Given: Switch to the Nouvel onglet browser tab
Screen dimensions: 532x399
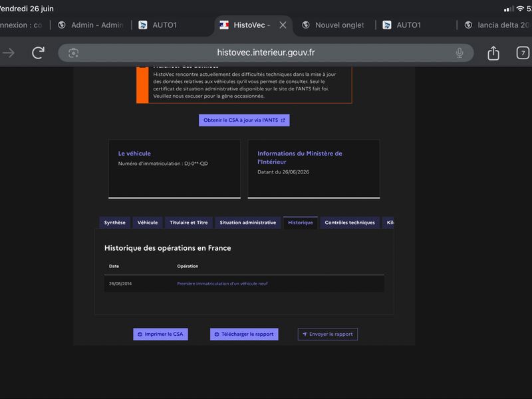Looking at the screenshot, I should (x=334, y=25).
